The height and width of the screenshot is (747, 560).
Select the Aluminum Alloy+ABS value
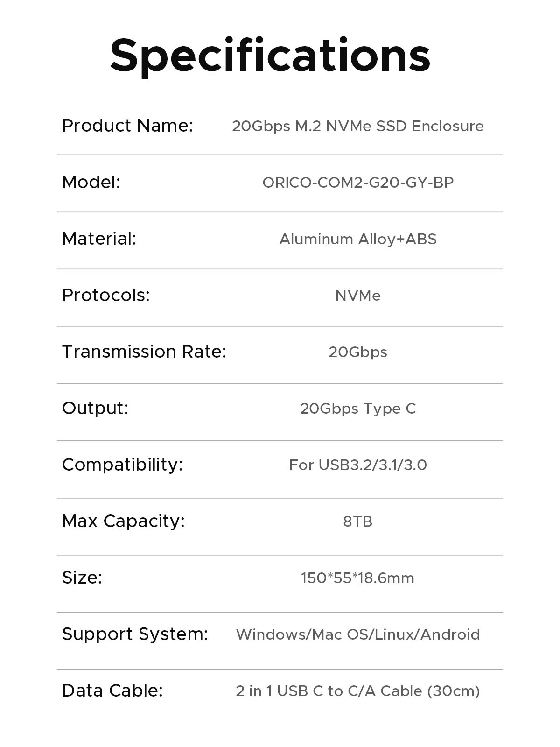click(x=357, y=239)
